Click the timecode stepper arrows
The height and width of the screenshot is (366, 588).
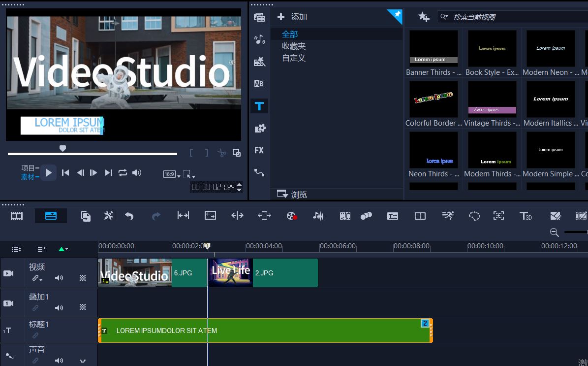[239, 187]
